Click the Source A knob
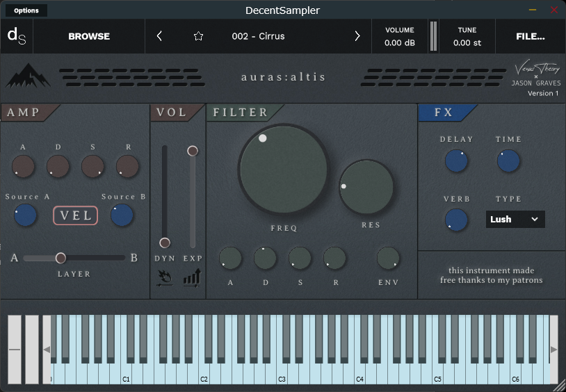This screenshot has height=392, width=566. tap(25, 215)
